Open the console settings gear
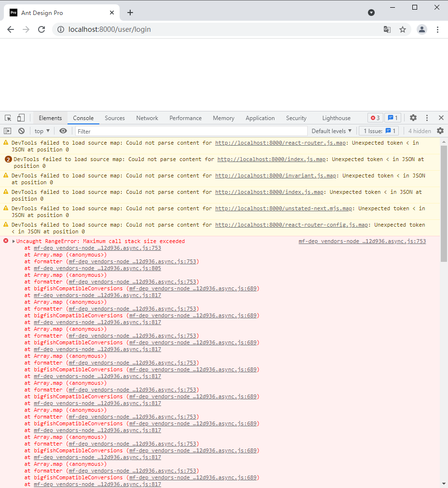Image resolution: width=448 pixels, height=488 pixels. [x=440, y=131]
